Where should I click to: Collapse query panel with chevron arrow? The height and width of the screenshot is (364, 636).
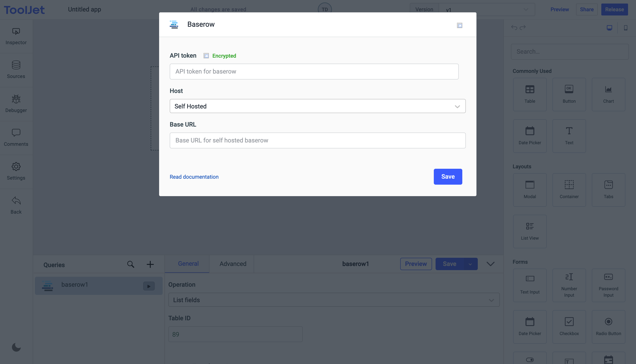click(490, 264)
